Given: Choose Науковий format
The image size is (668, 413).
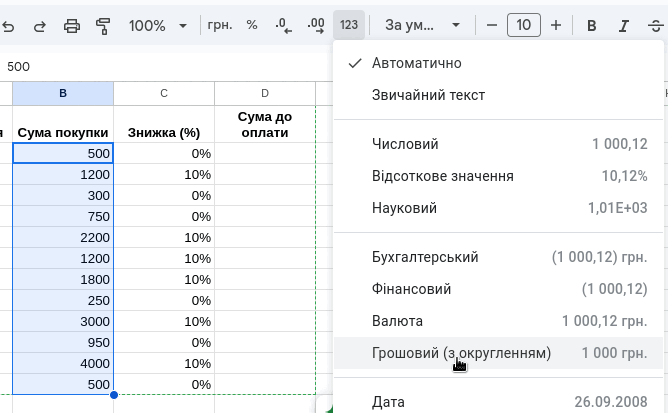Looking at the screenshot, I should coord(498,208).
